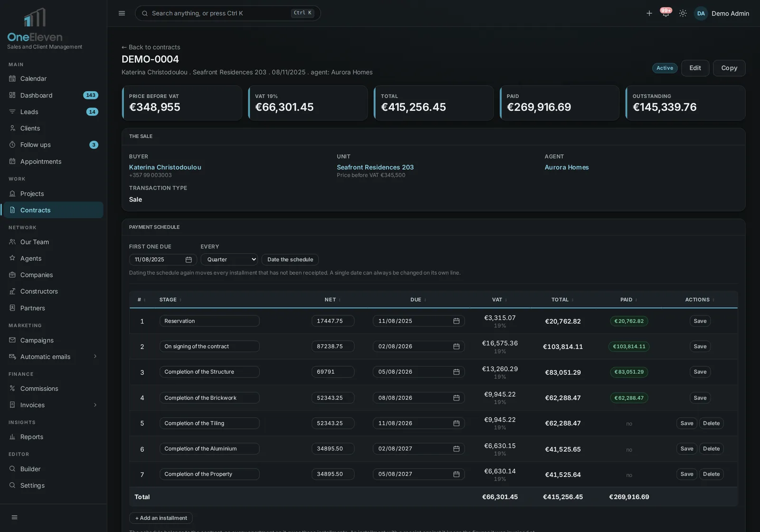This screenshot has width=760, height=532.
Task: Save the Completion of the Property installment
Action: point(687,474)
